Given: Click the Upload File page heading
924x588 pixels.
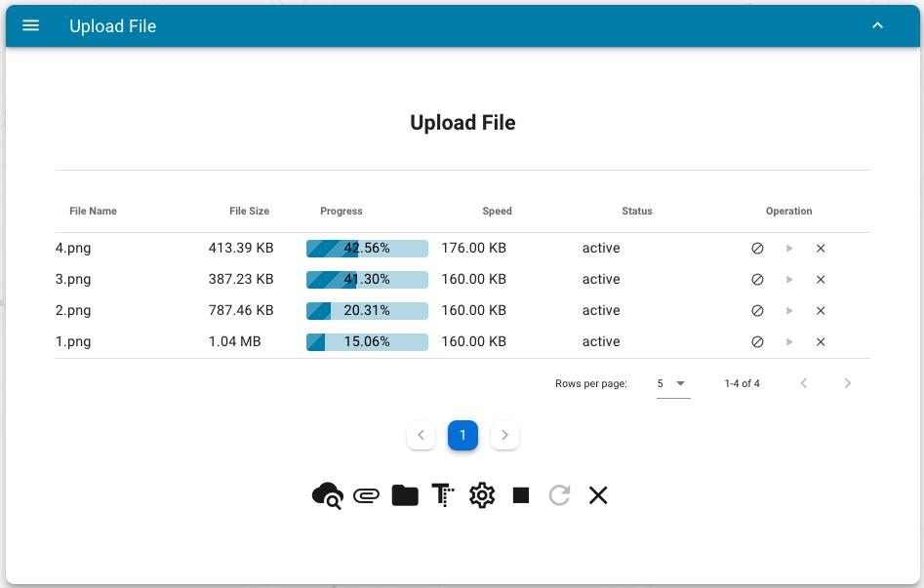Looking at the screenshot, I should click(x=462, y=123).
